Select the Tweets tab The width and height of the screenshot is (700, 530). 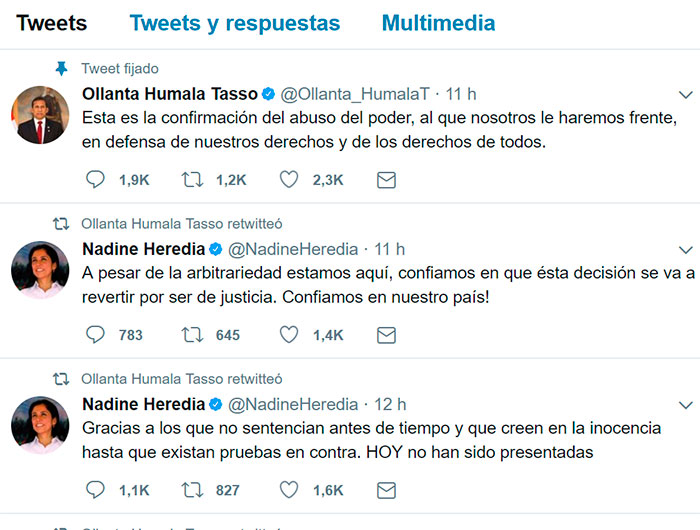[51, 23]
